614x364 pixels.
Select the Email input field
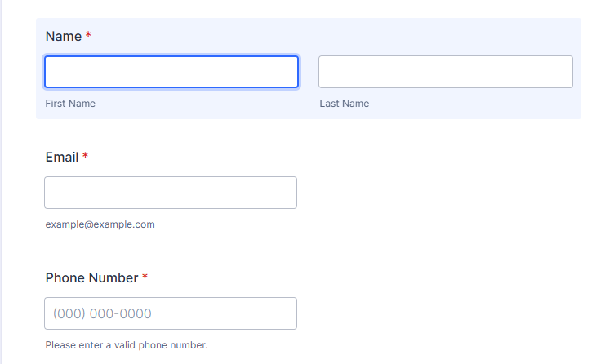170,193
